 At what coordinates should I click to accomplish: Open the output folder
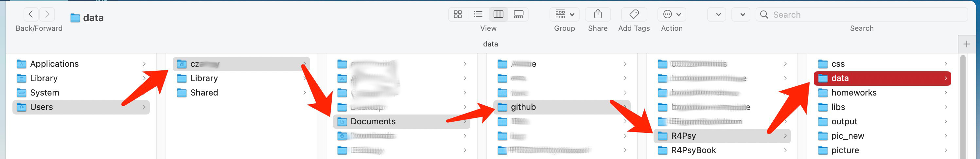pos(844,122)
